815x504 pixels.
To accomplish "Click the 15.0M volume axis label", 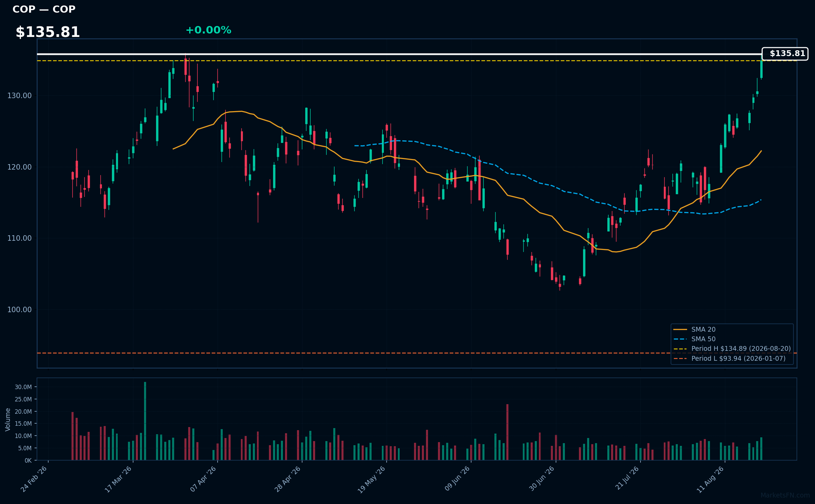I will point(23,424).
